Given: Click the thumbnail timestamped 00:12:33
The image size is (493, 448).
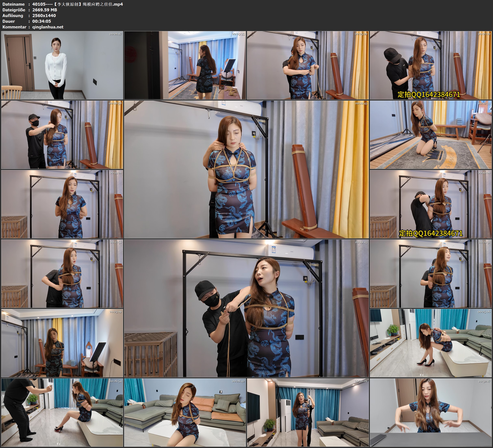Looking at the screenshot, I should pyautogui.click(x=431, y=135).
